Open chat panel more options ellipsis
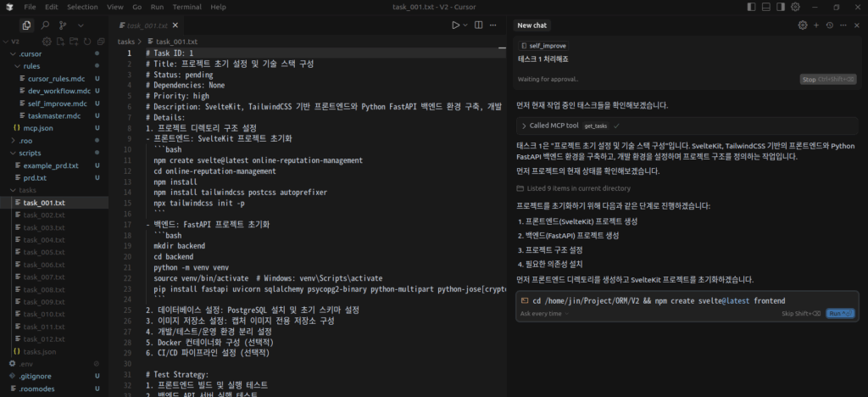This screenshot has height=397, width=868. coord(843,25)
